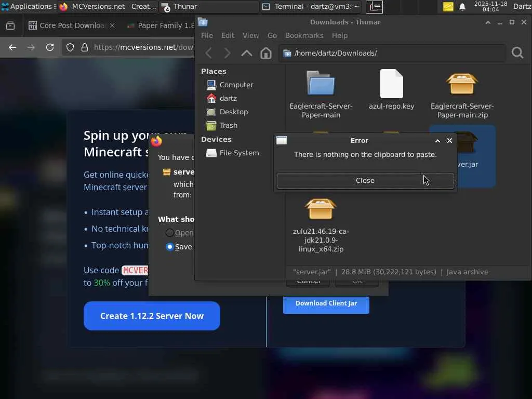Click Firefox back arrow button
Viewport: 532px width, 399px height.
pyautogui.click(x=12, y=47)
